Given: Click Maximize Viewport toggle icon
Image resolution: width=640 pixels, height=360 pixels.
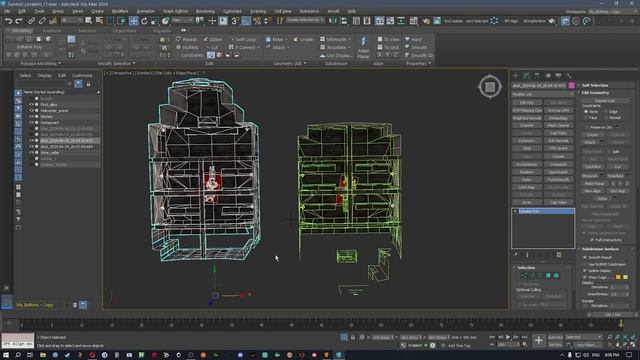Looking at the screenshot, I should (x=633, y=345).
